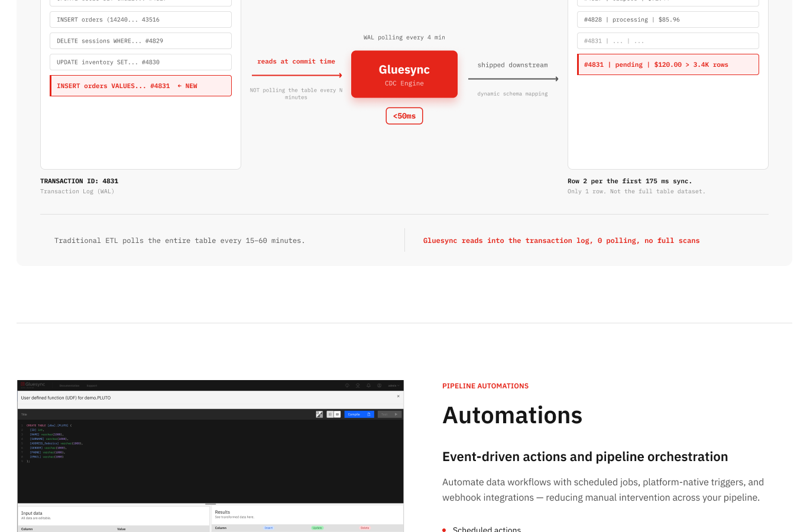Select the 'DELETE sessions WHERE... #4829' row
The width and height of the screenshot is (810, 532).
point(141,41)
